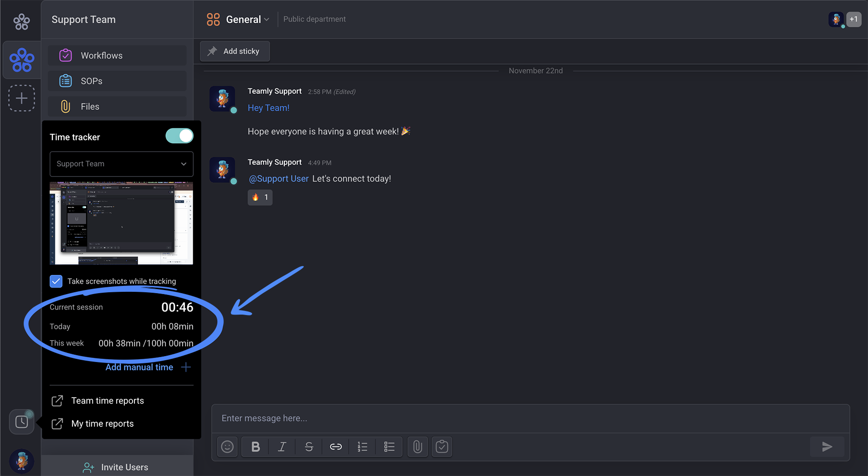Image resolution: width=868 pixels, height=476 pixels.
Task: Click the Public department label
Action: pos(314,19)
